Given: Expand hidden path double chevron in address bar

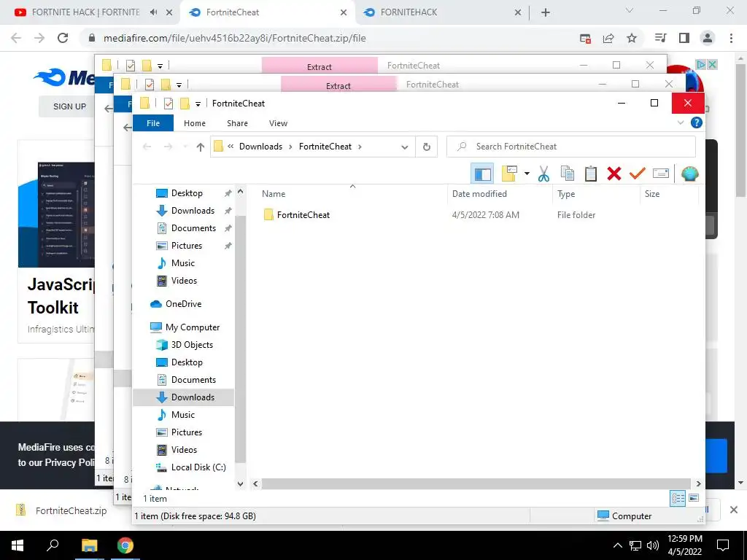Looking at the screenshot, I should [x=231, y=147].
